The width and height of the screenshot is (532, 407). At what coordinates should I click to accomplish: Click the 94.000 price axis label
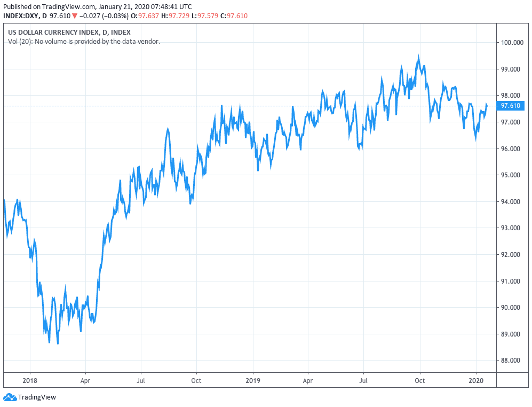pyautogui.click(x=511, y=202)
